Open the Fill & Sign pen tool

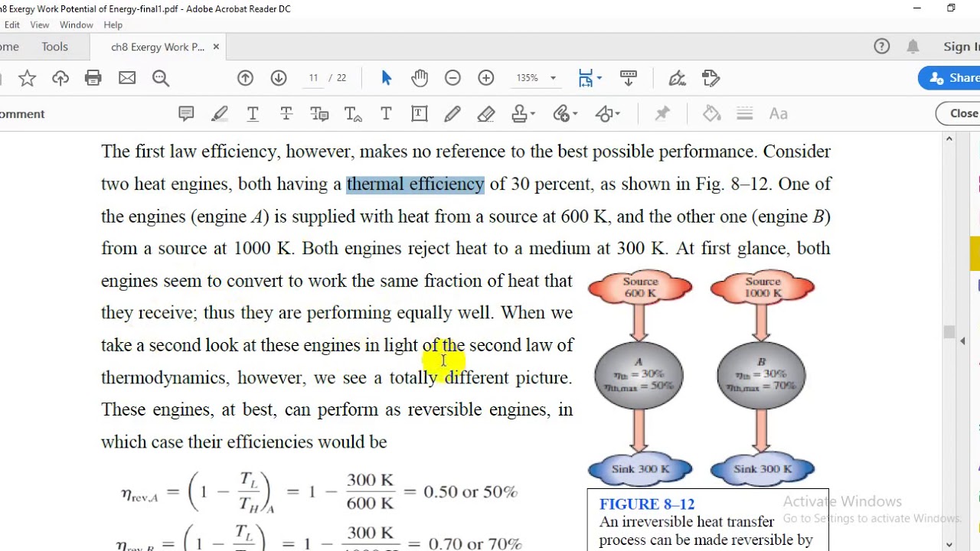[677, 78]
